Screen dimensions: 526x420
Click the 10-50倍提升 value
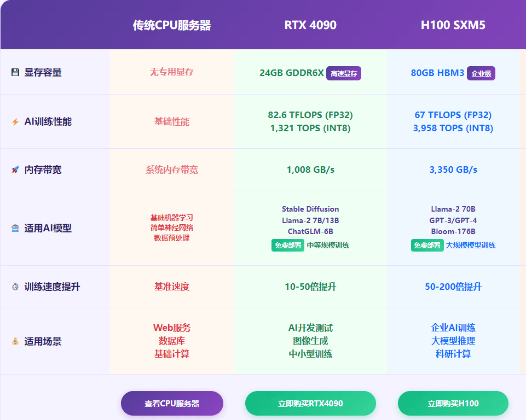310,287
